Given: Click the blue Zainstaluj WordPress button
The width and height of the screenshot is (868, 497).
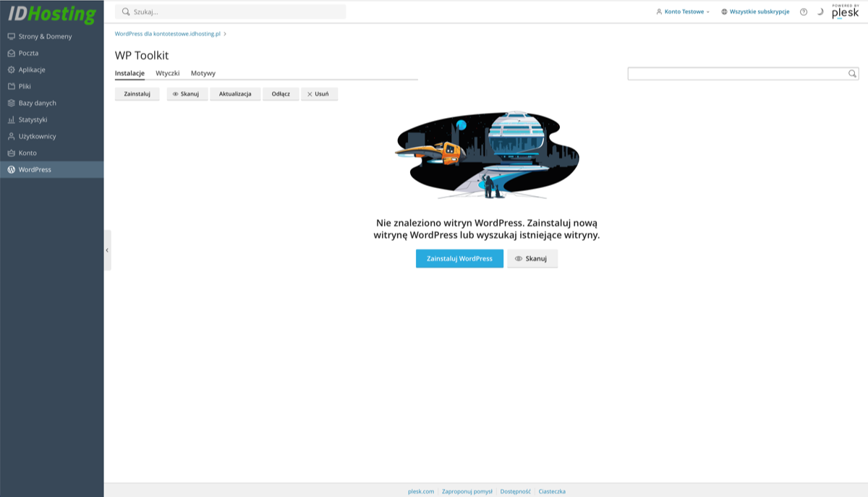Looking at the screenshot, I should pyautogui.click(x=459, y=258).
